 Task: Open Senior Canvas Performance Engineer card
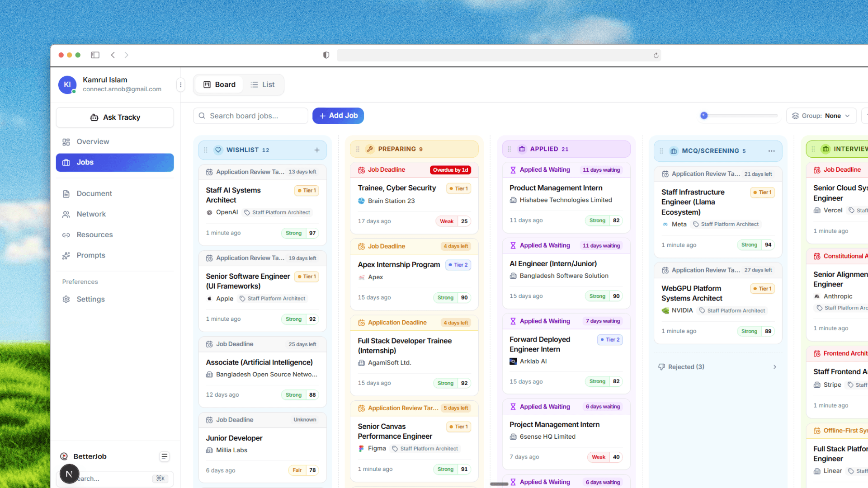pos(414,441)
